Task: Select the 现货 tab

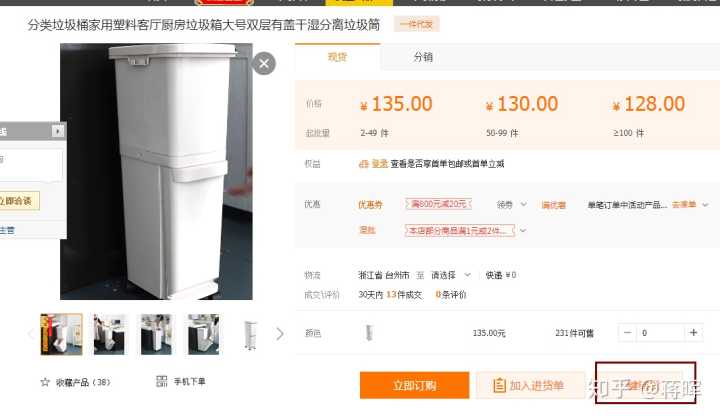Action: coord(338,57)
